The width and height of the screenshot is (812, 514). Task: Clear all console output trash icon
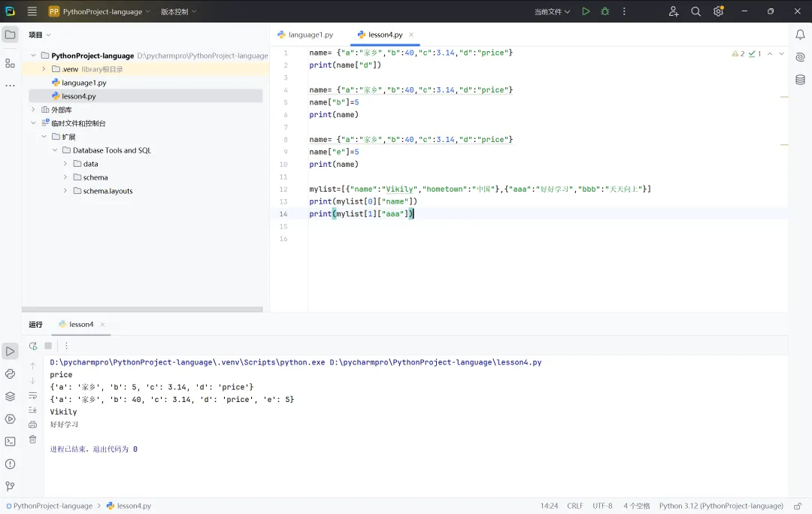[32, 440]
